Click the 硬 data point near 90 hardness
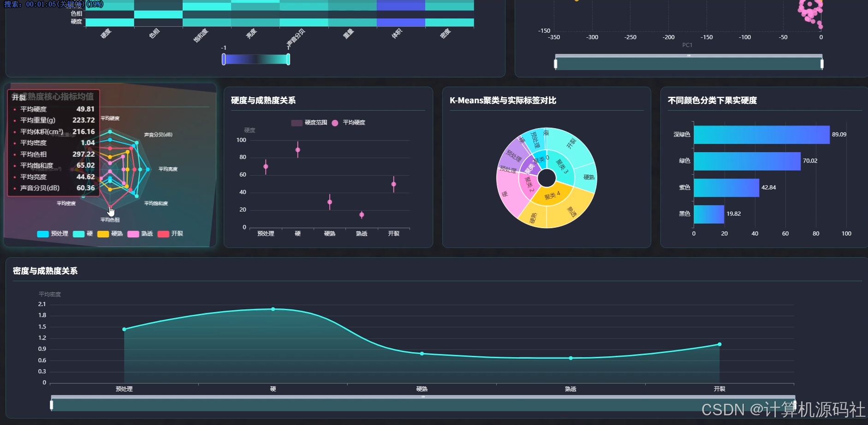 [298, 150]
